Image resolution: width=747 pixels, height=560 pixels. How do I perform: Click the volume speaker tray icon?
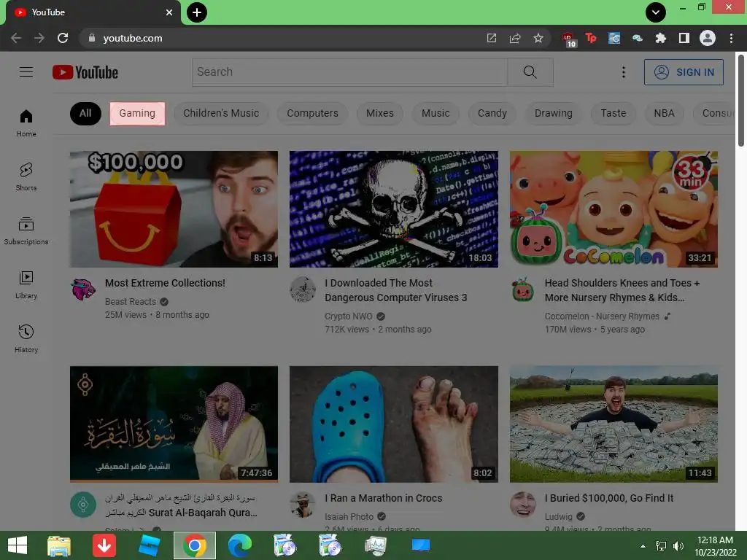click(678, 545)
